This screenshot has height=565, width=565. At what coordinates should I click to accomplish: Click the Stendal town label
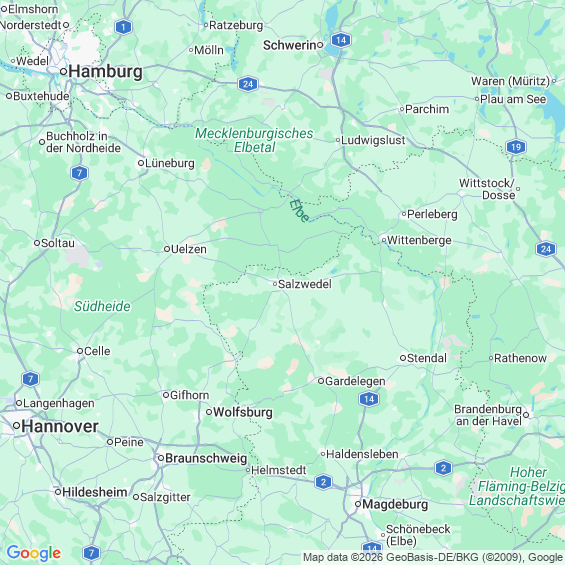pos(427,358)
